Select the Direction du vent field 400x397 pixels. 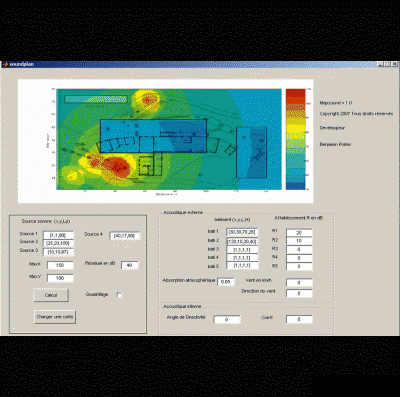[299, 293]
